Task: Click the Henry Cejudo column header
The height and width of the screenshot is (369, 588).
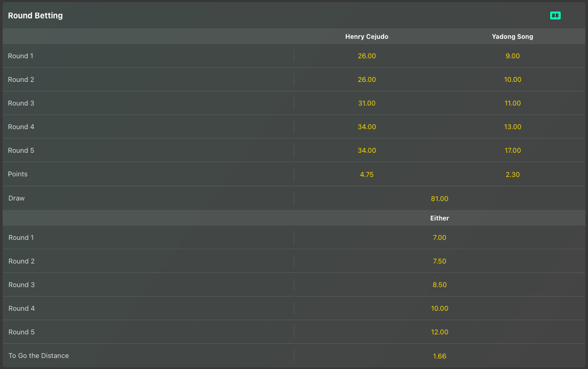Action: pos(367,36)
